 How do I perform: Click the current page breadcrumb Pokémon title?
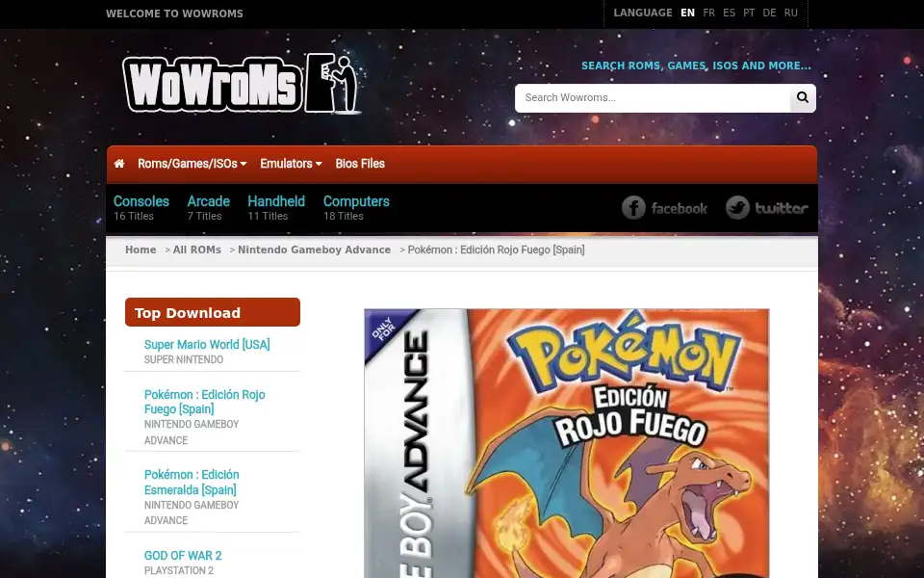pyautogui.click(x=497, y=250)
